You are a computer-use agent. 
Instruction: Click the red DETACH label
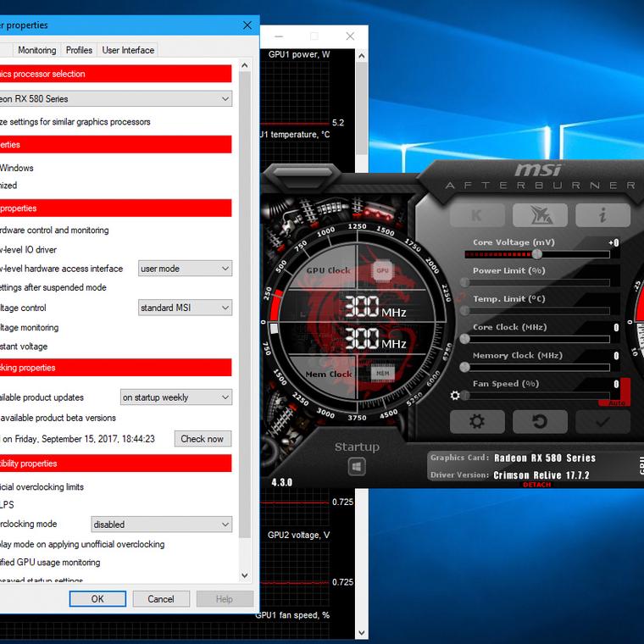(536, 485)
